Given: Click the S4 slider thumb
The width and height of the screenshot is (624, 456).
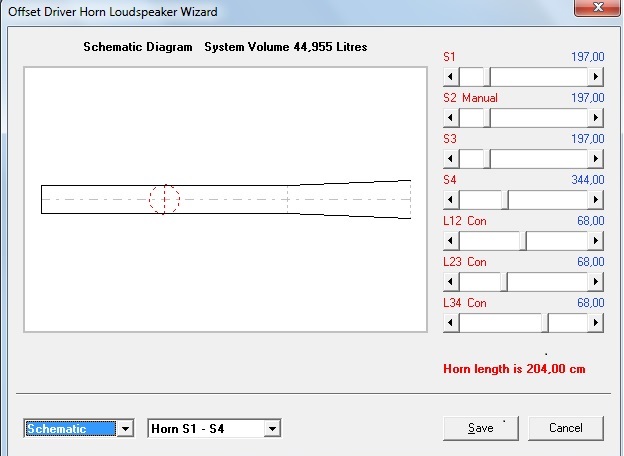Looking at the screenshot, I should click(x=505, y=199).
